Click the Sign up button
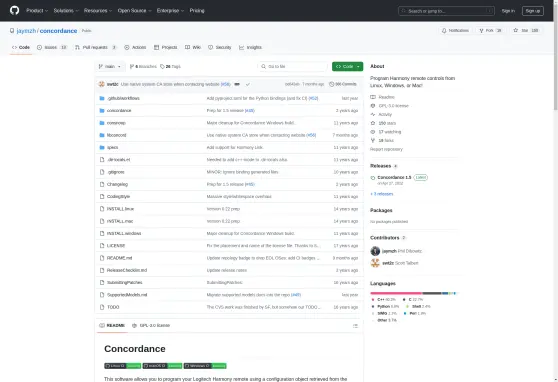Viewport: 558px width, 382px height. pyautogui.click(x=533, y=11)
